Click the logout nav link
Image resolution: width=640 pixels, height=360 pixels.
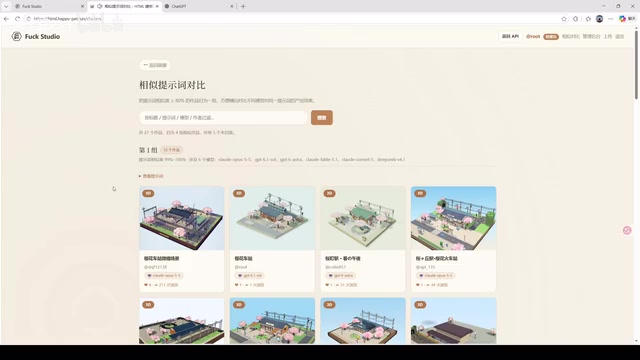[x=620, y=36]
